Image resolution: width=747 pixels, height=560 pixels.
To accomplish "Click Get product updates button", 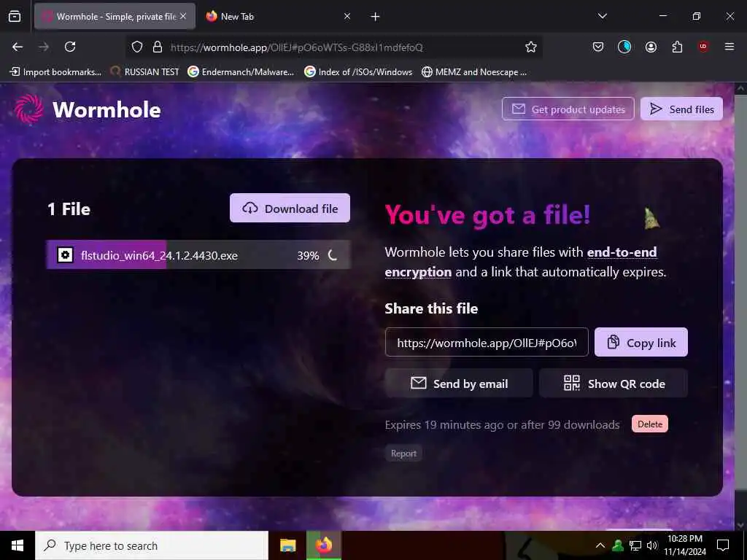I will (x=568, y=109).
